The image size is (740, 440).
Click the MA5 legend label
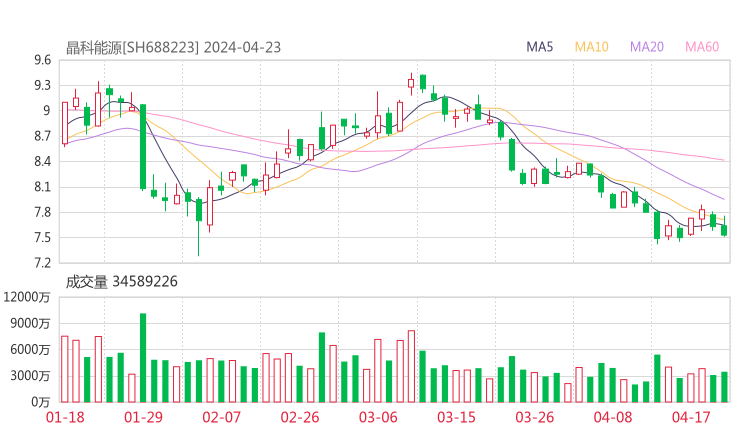pos(539,47)
